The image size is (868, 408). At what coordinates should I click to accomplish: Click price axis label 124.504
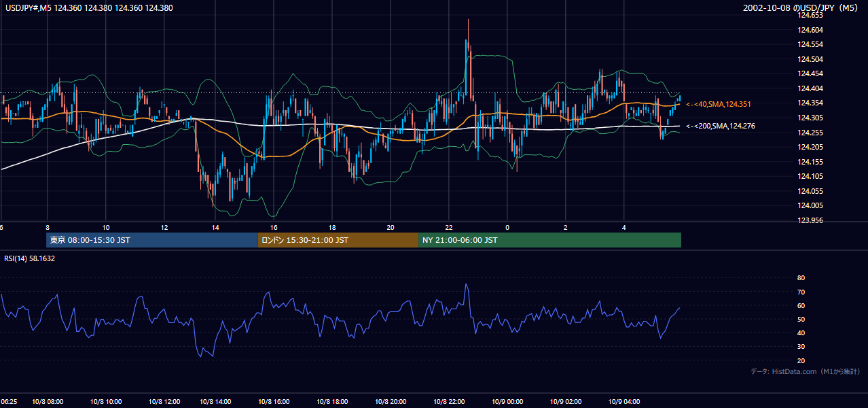[x=810, y=59]
